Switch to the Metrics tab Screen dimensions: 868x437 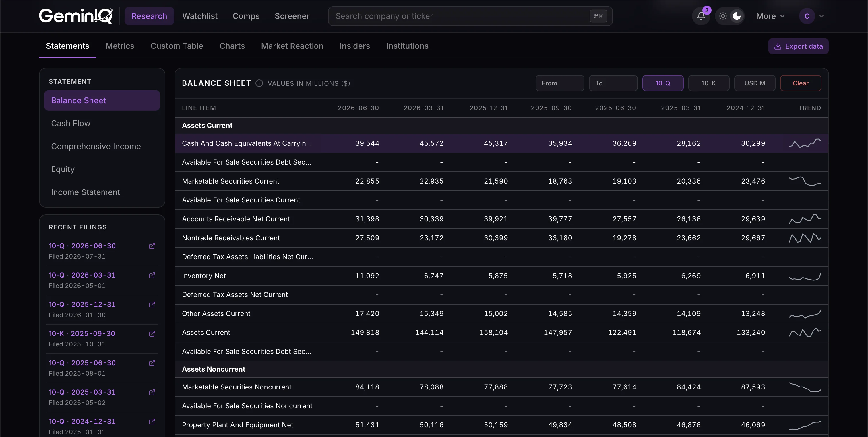tap(120, 46)
